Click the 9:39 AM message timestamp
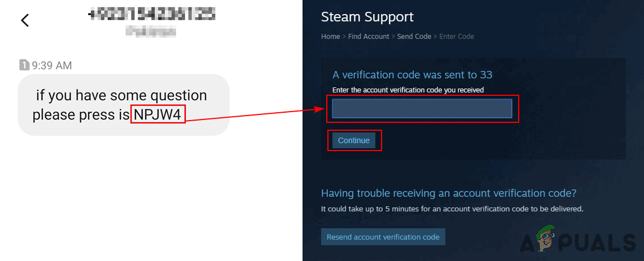This screenshot has width=644, height=261. pos(52,65)
